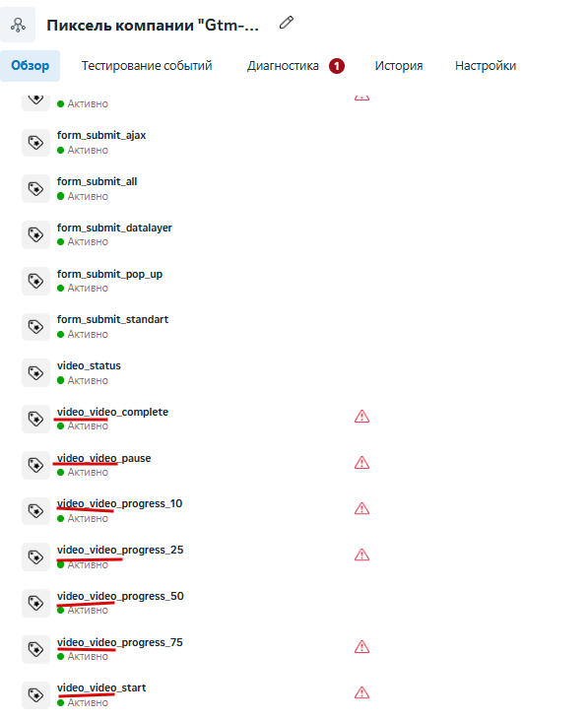Viewport: 588px width, 719px height.
Task: View warning on video_video_progress_75 row
Action: (x=361, y=647)
